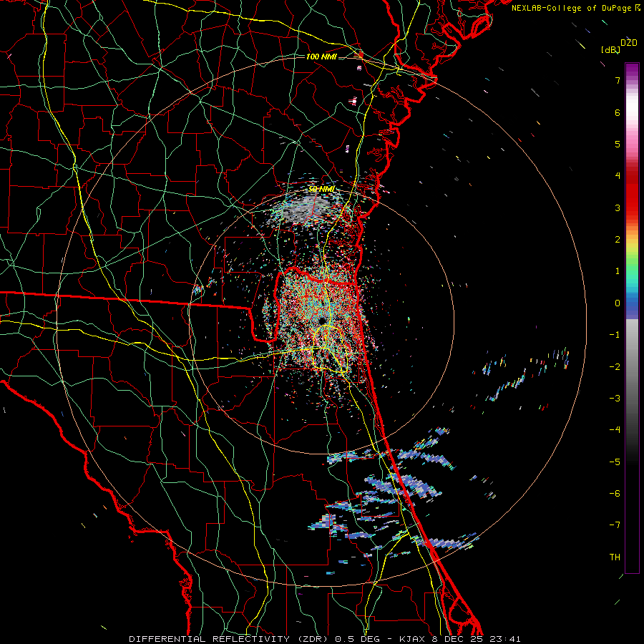The image size is (644, 644).
Task: Click the "TH" threshold label on the scale
Action: click(615, 557)
